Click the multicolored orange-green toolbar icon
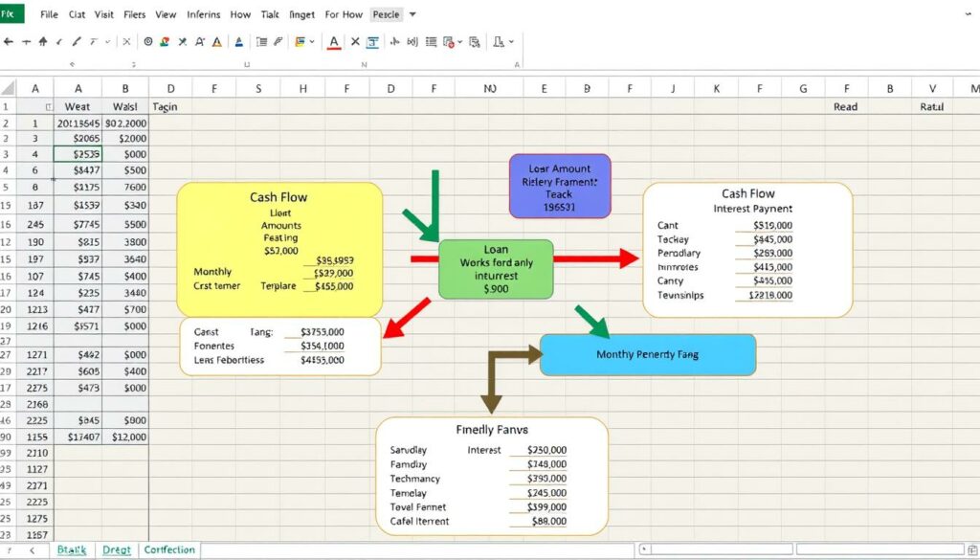 tap(165, 42)
